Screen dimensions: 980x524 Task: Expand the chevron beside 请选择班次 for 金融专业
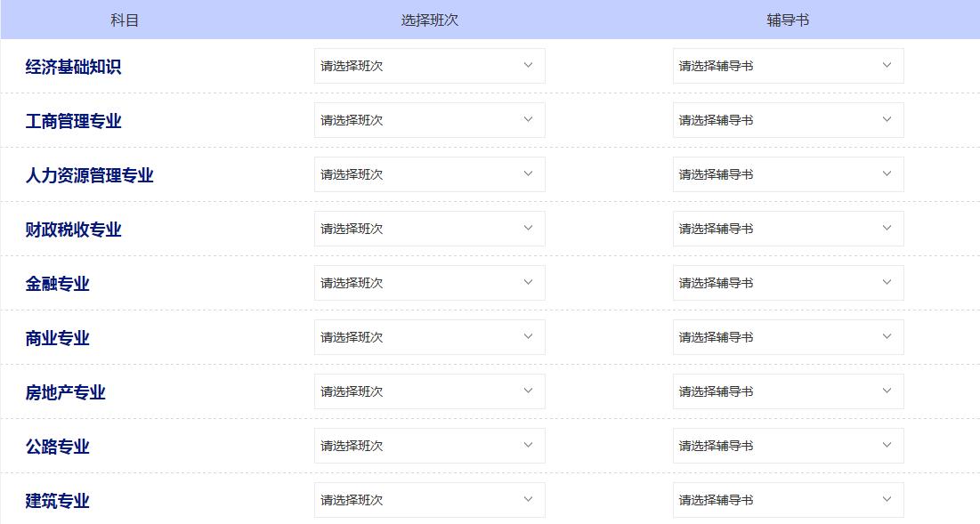tap(528, 282)
